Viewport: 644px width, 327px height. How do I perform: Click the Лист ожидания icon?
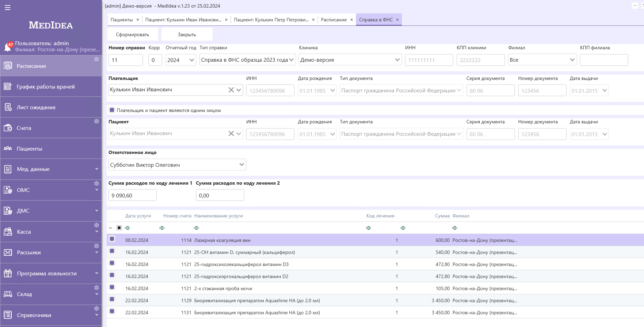8,107
